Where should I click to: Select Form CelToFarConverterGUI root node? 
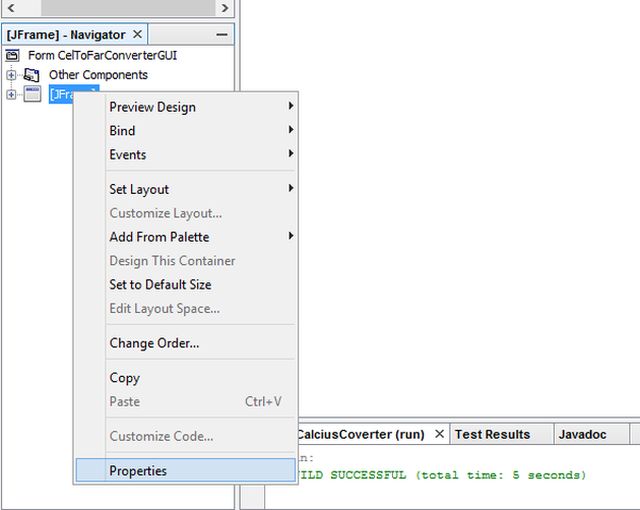[102, 55]
